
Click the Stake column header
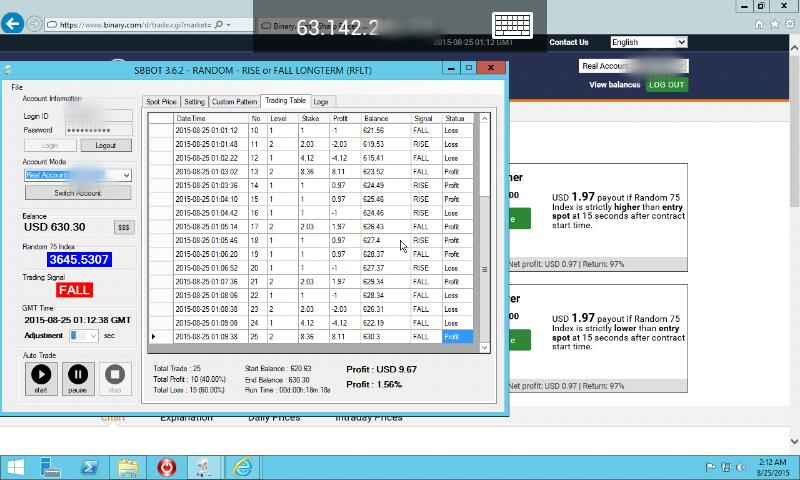pos(313,118)
